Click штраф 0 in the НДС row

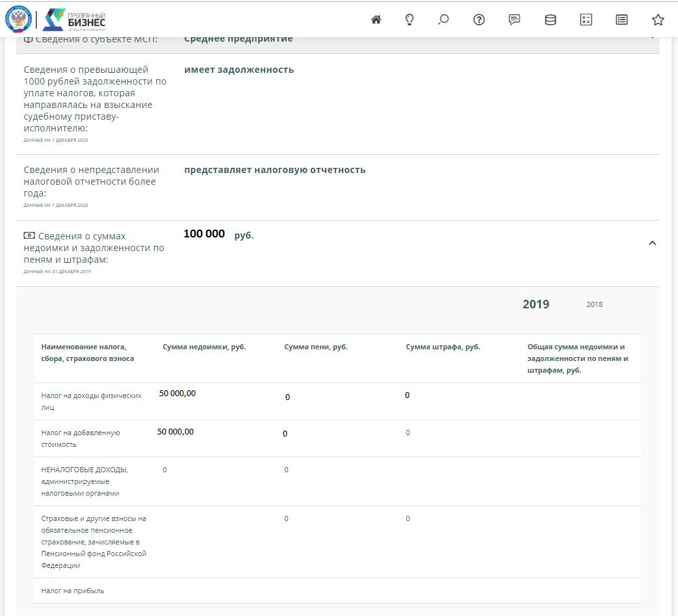pos(408,433)
